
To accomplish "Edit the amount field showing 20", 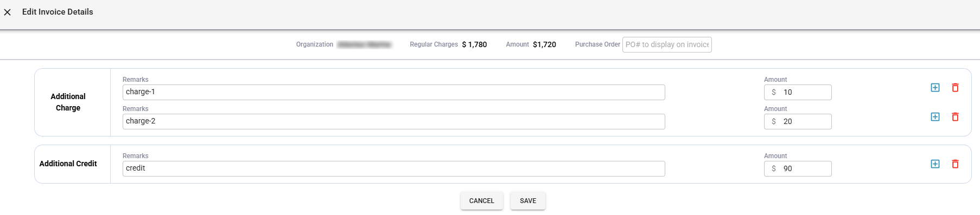I will [x=798, y=121].
